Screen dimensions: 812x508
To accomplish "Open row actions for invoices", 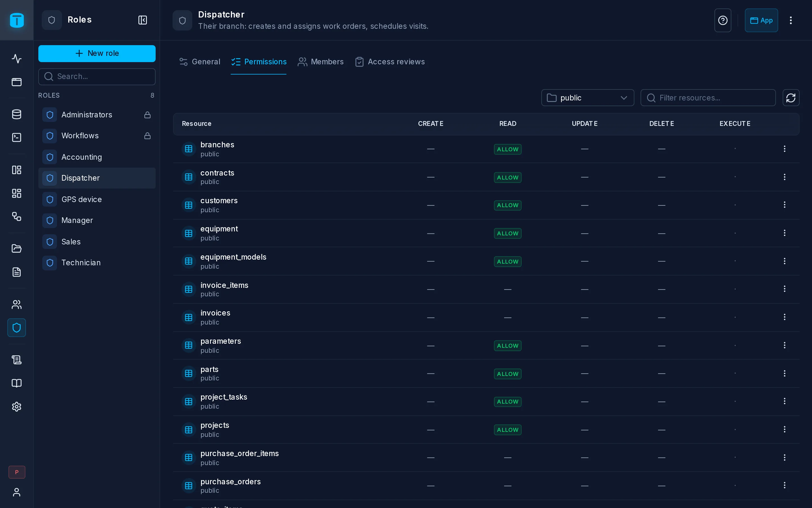I will click(x=784, y=317).
